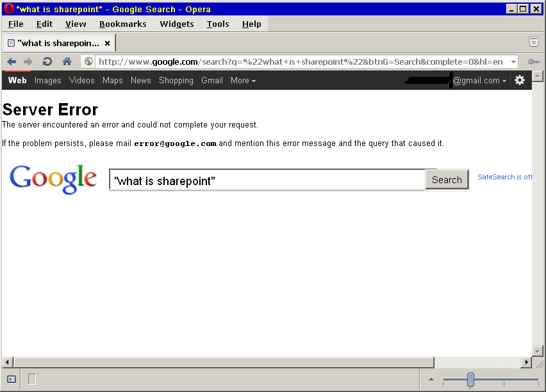Go to Maps in Google bar
This screenshot has height=392, width=546.
113,81
